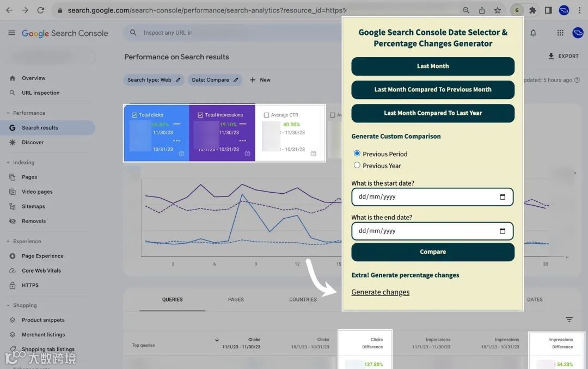Open Sitemaps in the sidebar
The width and height of the screenshot is (588, 369).
[x=33, y=206]
